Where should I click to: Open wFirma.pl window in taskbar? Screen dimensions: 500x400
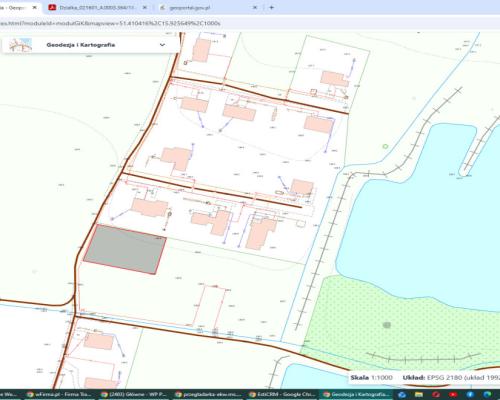pos(59,395)
